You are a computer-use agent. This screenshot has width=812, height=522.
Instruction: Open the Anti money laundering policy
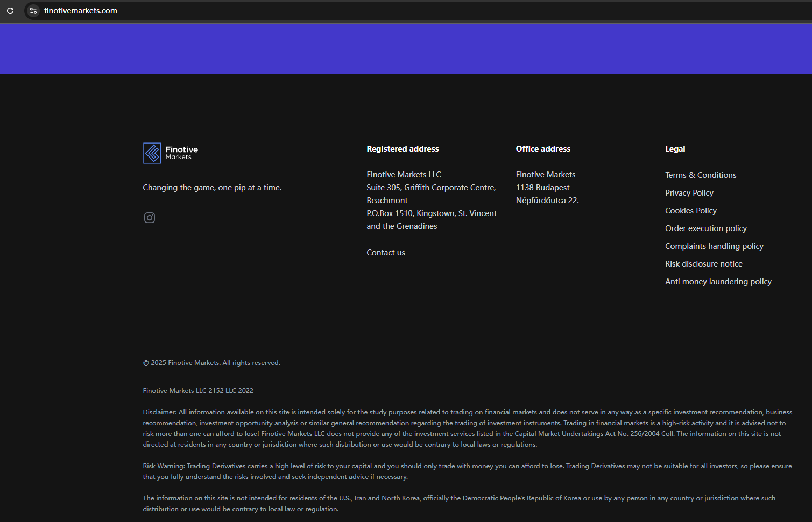[718, 282]
